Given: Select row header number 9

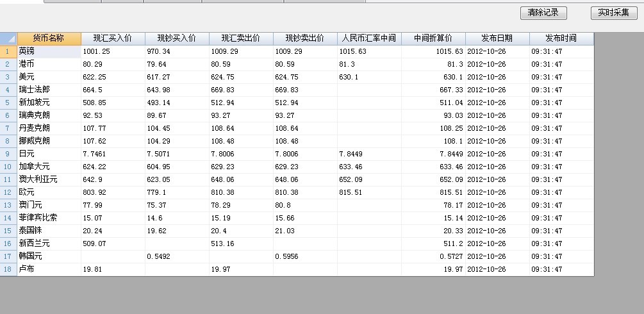Looking at the screenshot, I should (8, 154).
